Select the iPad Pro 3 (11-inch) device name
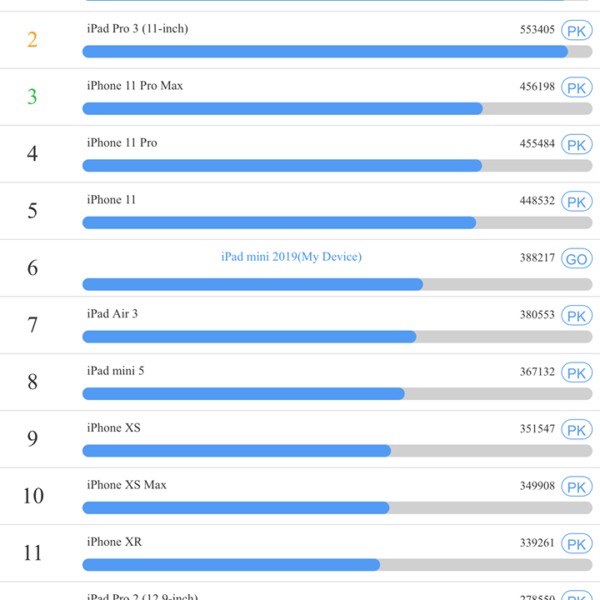The height and width of the screenshot is (600, 600). coord(137,29)
